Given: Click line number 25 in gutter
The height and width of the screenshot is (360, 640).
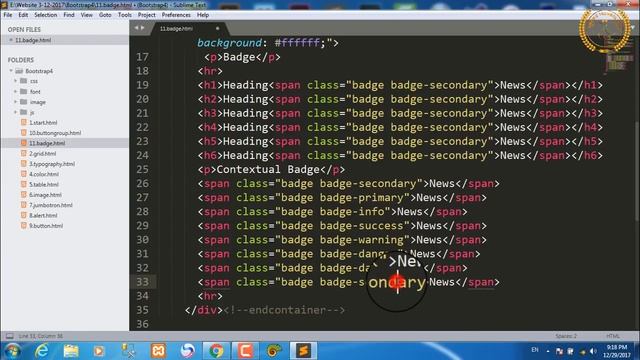Looking at the screenshot, I should (x=142, y=169).
